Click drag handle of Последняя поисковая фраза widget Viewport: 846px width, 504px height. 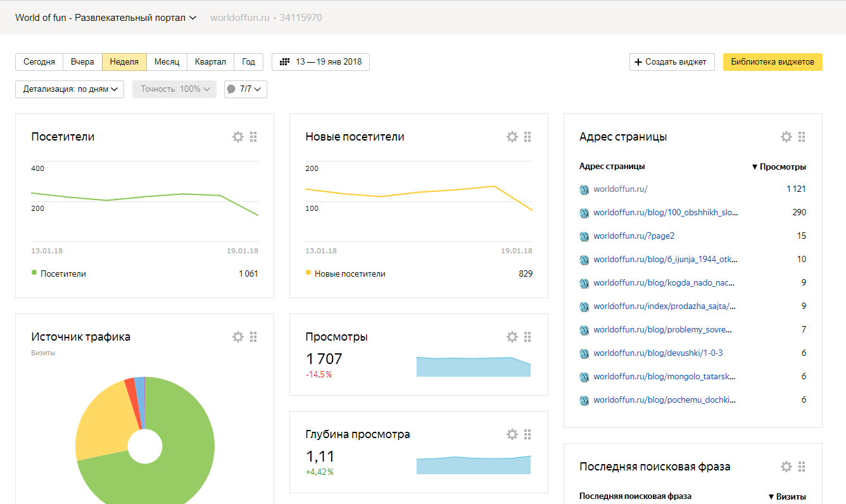tap(802, 467)
